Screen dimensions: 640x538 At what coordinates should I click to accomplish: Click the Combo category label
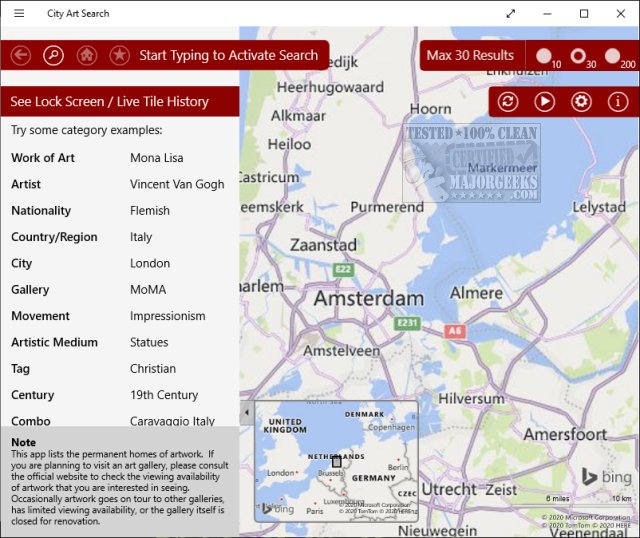click(x=31, y=421)
